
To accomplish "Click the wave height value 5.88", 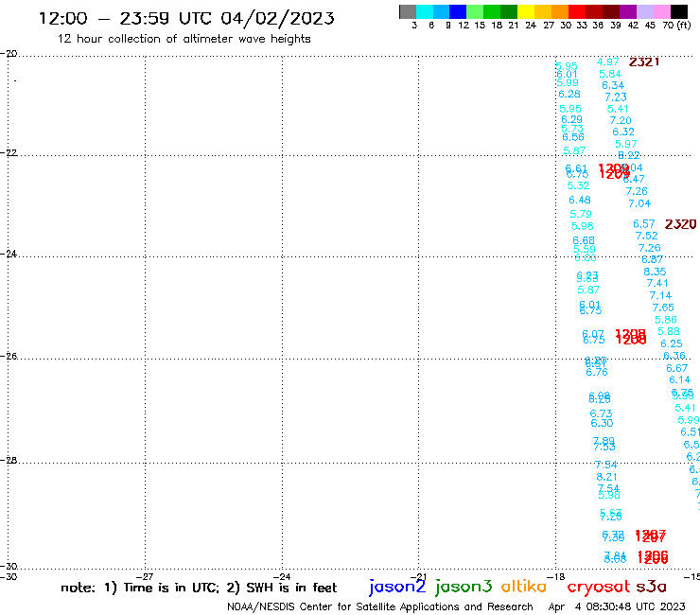I will pyautogui.click(x=668, y=331).
